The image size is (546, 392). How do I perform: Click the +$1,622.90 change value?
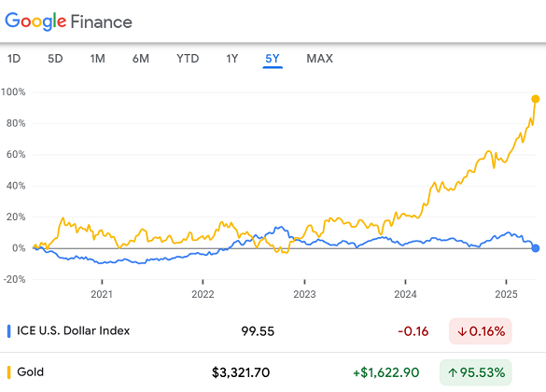385,372
